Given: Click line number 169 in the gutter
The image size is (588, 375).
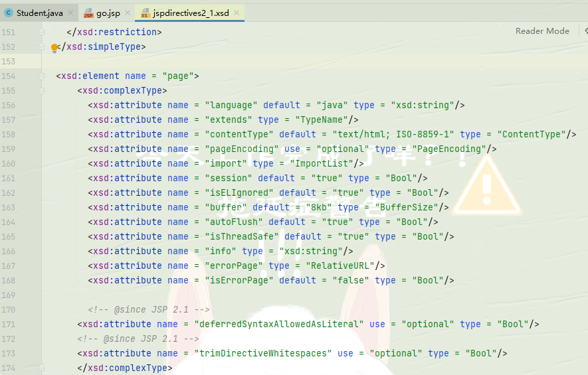Looking at the screenshot, I should click(x=9, y=295).
